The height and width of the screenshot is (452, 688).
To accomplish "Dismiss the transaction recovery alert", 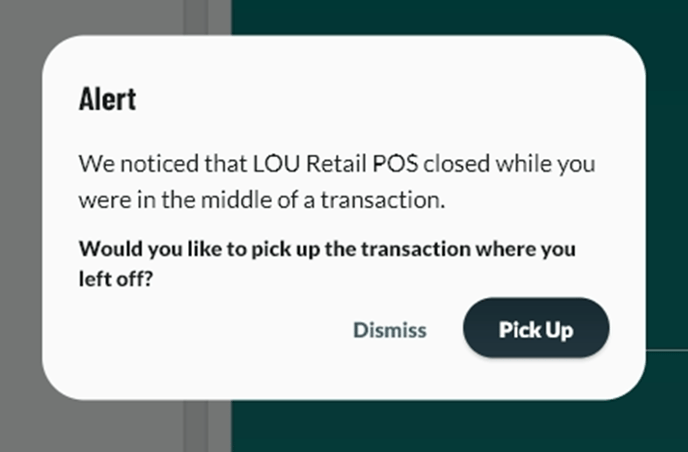I will click(390, 330).
